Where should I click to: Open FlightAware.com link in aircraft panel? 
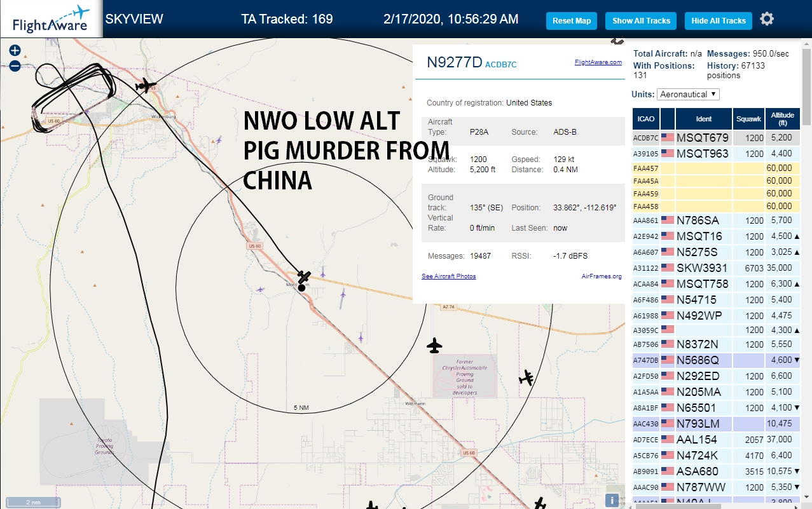pos(598,62)
